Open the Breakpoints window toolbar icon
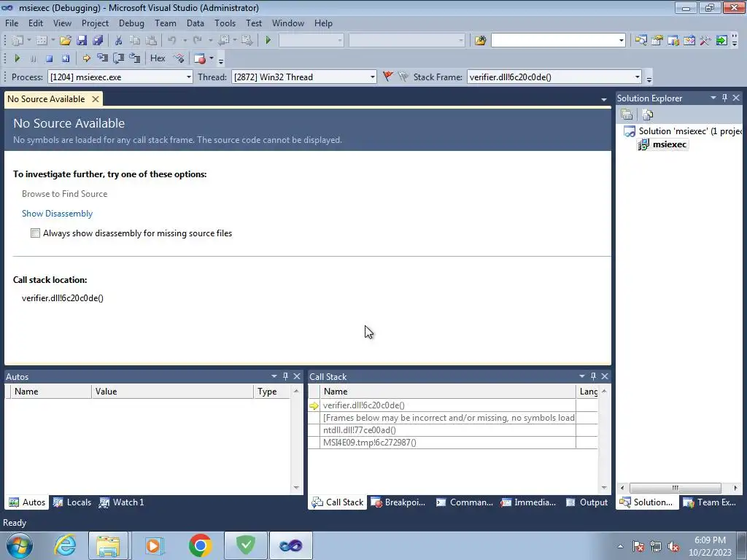 point(200,58)
